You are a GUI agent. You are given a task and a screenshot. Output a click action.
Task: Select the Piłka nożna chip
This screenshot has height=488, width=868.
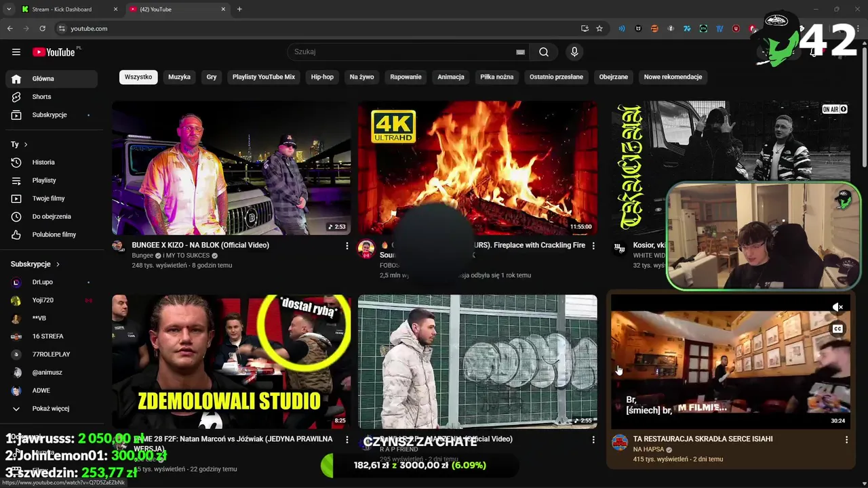[x=497, y=77]
